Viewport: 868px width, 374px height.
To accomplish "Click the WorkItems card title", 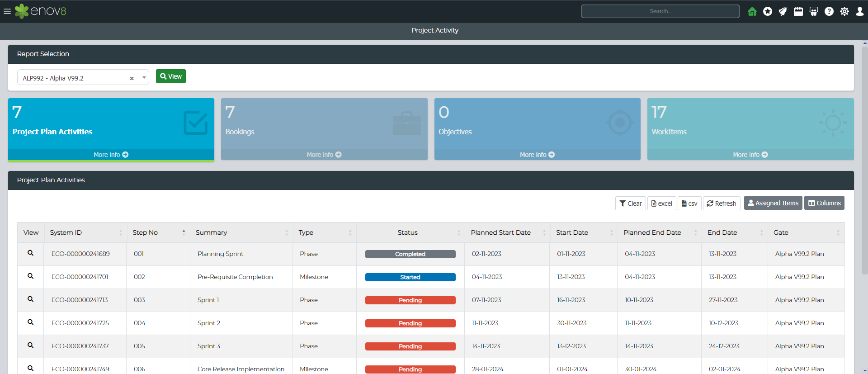I will pyautogui.click(x=669, y=132).
